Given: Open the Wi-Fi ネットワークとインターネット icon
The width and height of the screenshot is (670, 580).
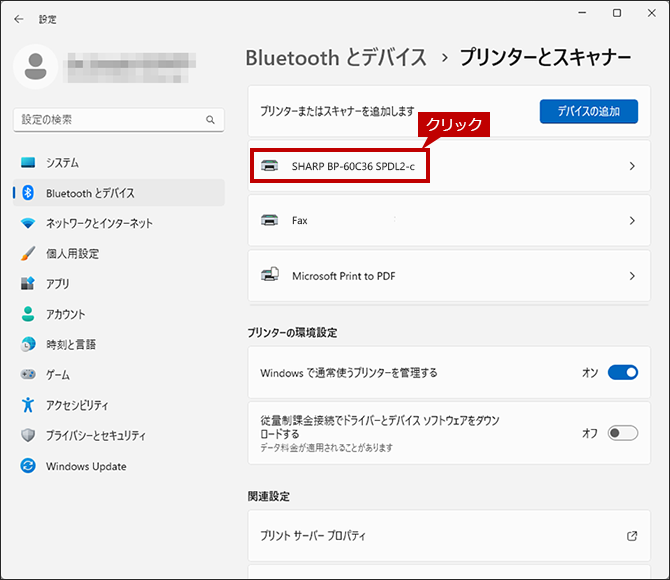Looking at the screenshot, I should pos(28,223).
